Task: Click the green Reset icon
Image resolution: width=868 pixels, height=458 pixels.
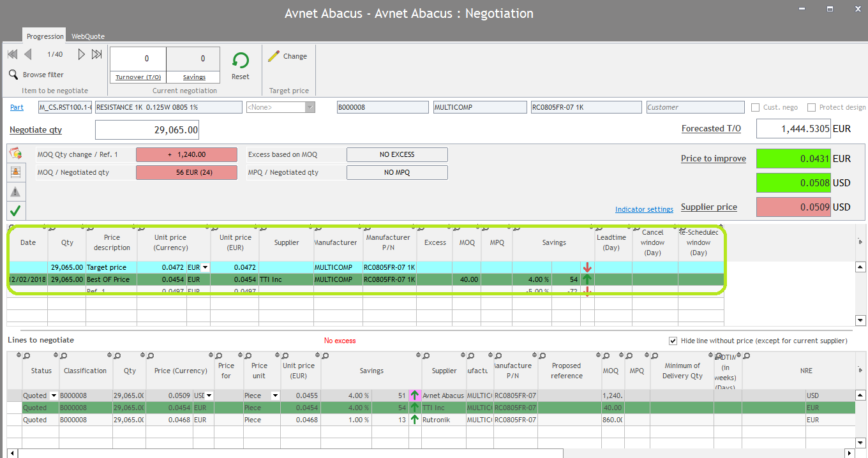Action: (241, 61)
